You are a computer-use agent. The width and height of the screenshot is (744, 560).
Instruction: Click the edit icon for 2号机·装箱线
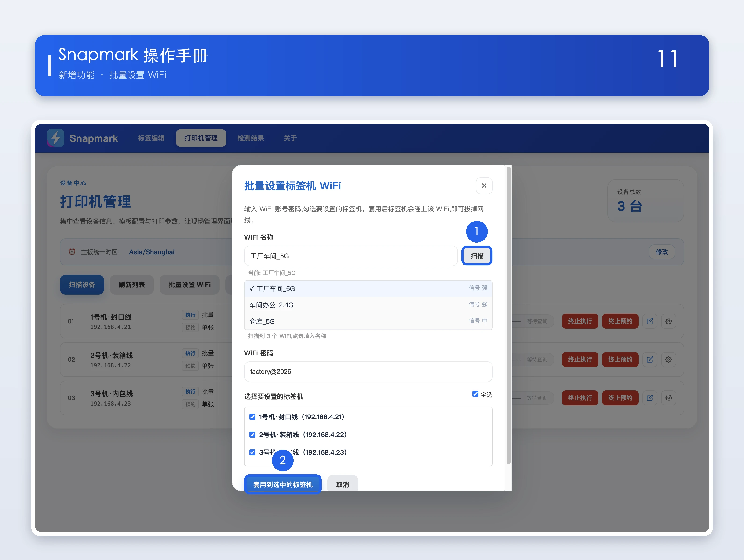click(x=650, y=360)
